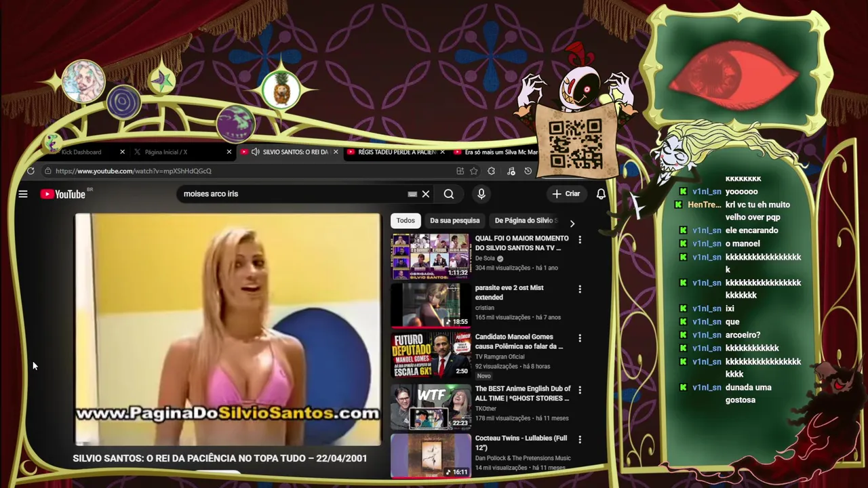This screenshot has width=868, height=488.
Task: Clear the search text with the X icon
Action: pyautogui.click(x=426, y=194)
